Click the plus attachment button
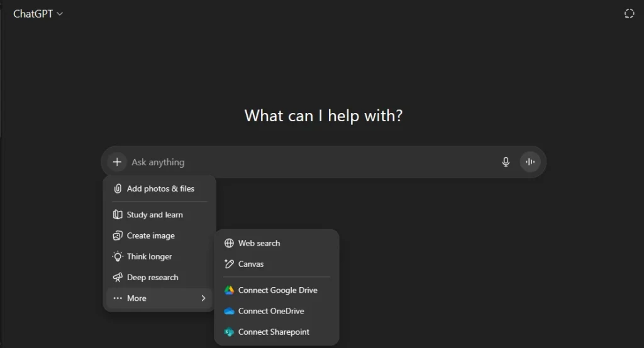Viewport: 644px width, 348px height. [x=117, y=161]
